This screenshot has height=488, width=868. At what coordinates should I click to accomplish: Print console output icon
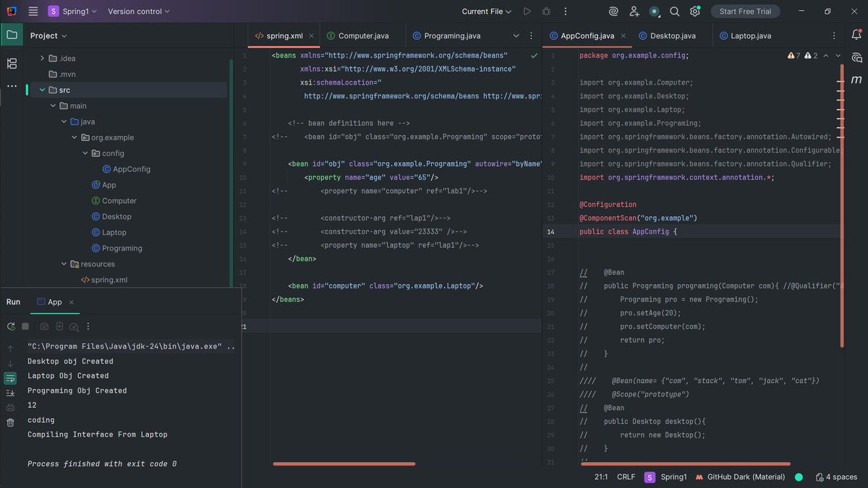tap(10, 408)
